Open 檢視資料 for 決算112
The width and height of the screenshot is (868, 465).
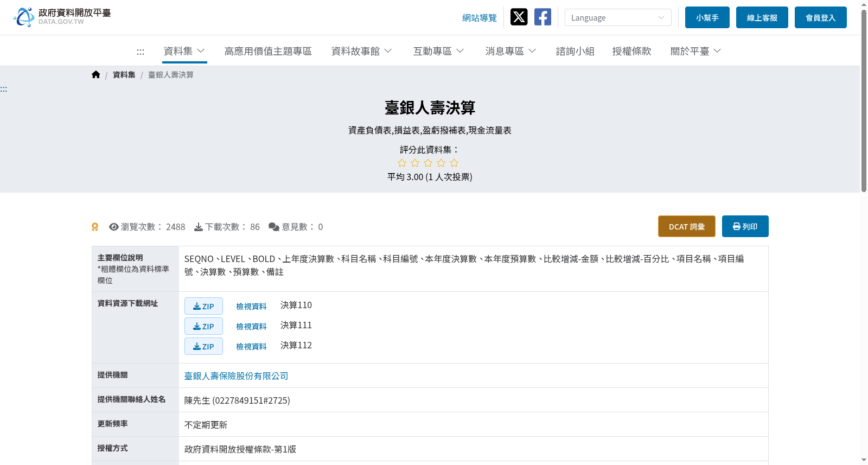coord(251,346)
